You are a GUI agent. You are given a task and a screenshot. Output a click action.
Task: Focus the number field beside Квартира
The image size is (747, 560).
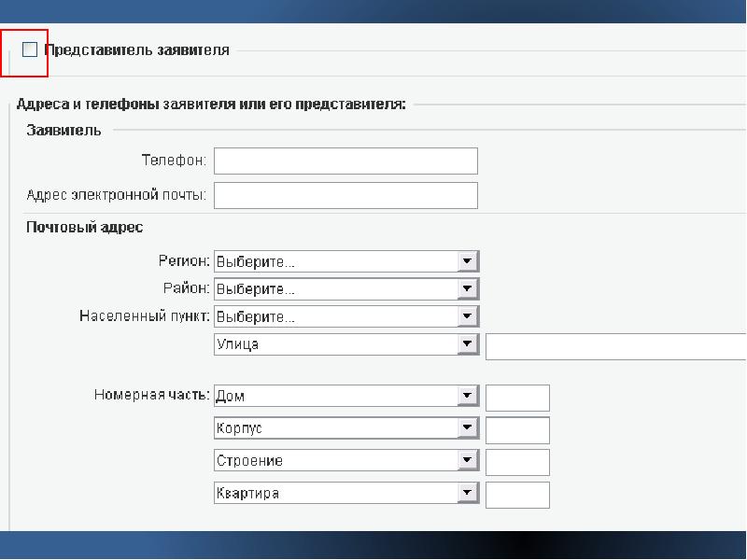(518, 496)
